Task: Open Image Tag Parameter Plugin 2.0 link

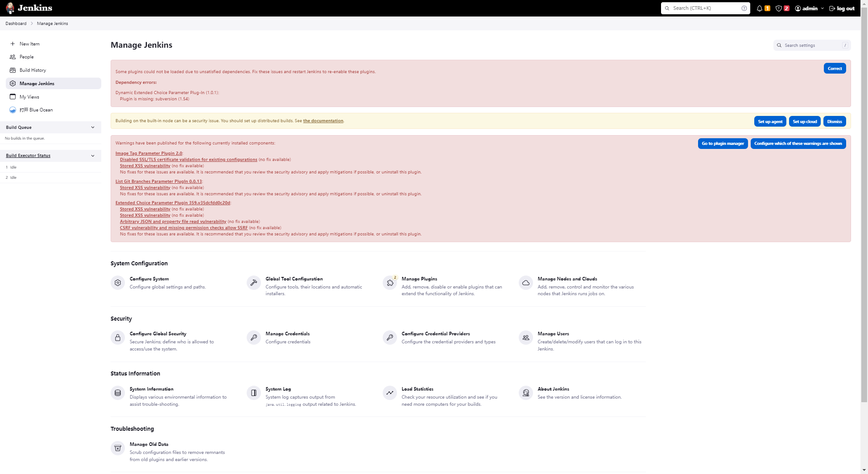Action: (149, 153)
